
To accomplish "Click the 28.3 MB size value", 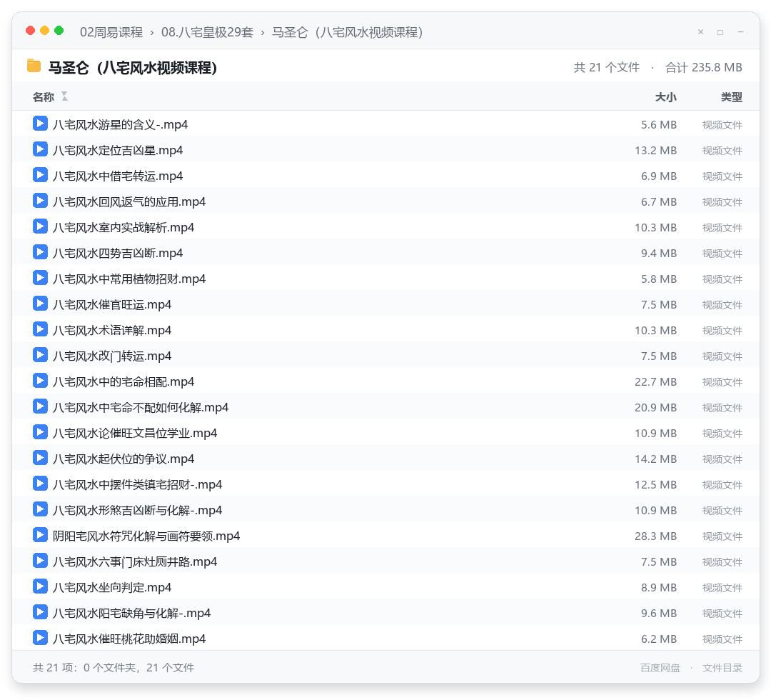I will [x=655, y=536].
